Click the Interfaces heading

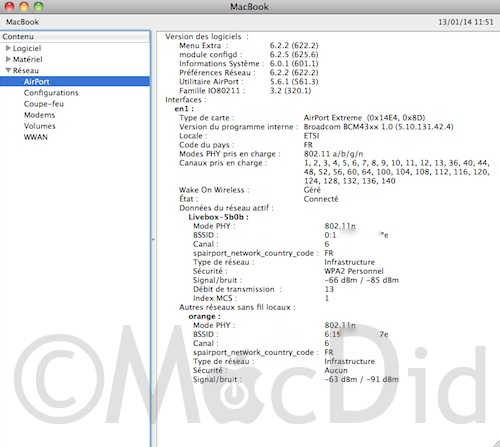(x=186, y=100)
